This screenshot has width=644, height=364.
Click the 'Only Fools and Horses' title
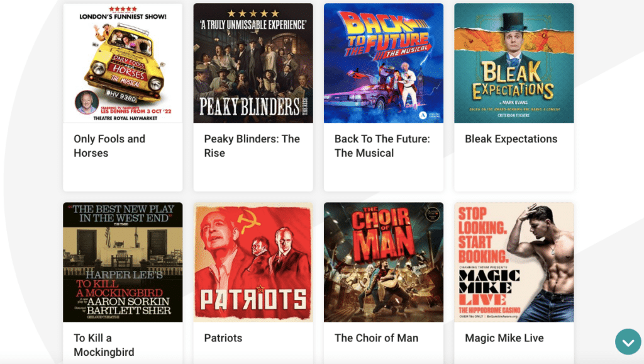[x=109, y=146]
